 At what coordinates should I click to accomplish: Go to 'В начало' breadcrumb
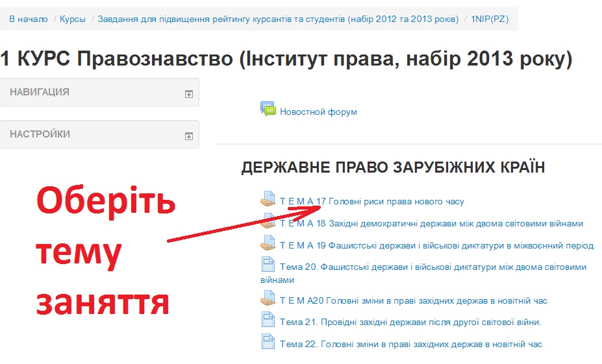[29, 19]
